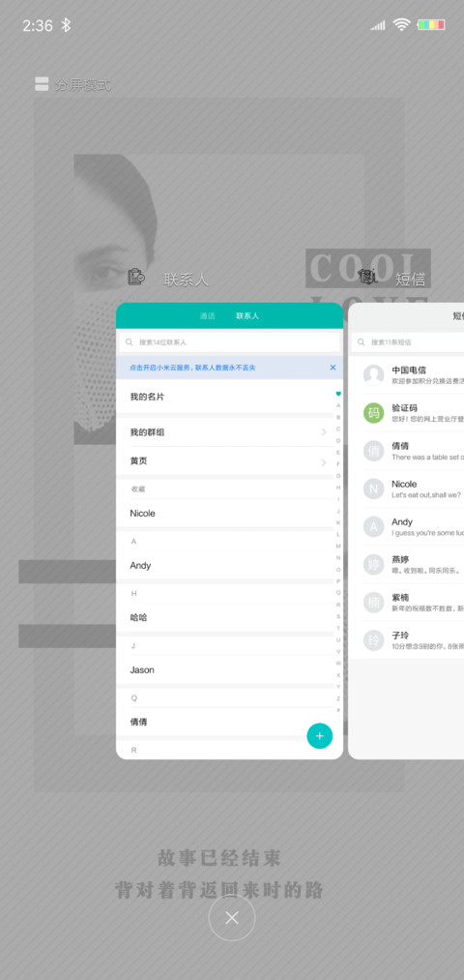The image size is (464, 980).
Task: Tap the 短信 app title above the card
Action: [410, 280]
